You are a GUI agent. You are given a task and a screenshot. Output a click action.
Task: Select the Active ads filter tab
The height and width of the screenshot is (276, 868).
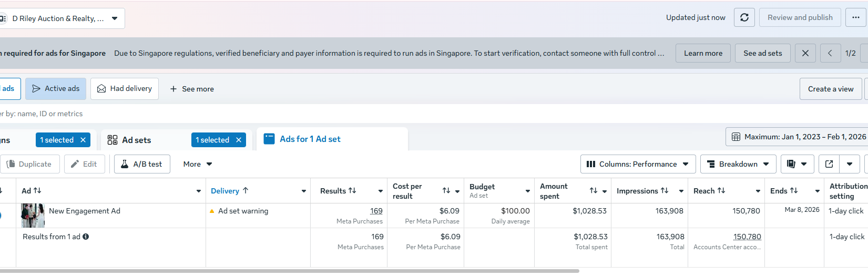click(56, 89)
